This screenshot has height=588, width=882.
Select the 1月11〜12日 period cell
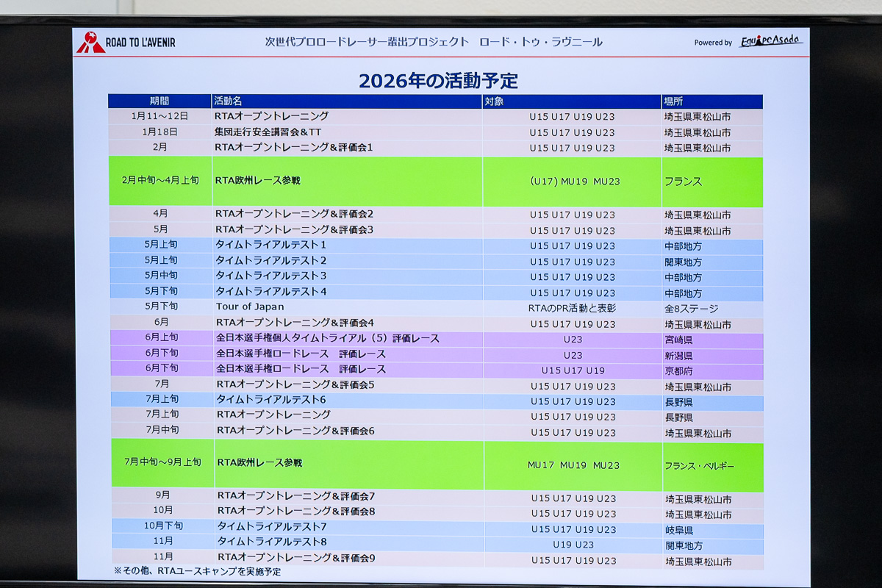pos(159,116)
